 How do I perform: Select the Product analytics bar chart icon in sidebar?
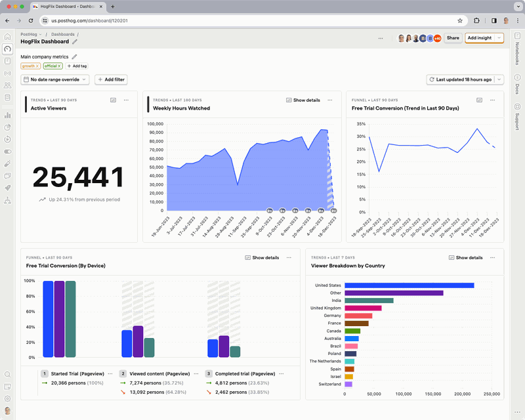[x=8, y=114]
